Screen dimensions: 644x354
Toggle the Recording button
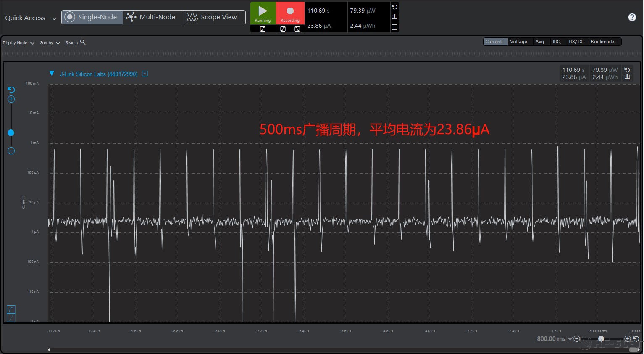[x=290, y=13]
